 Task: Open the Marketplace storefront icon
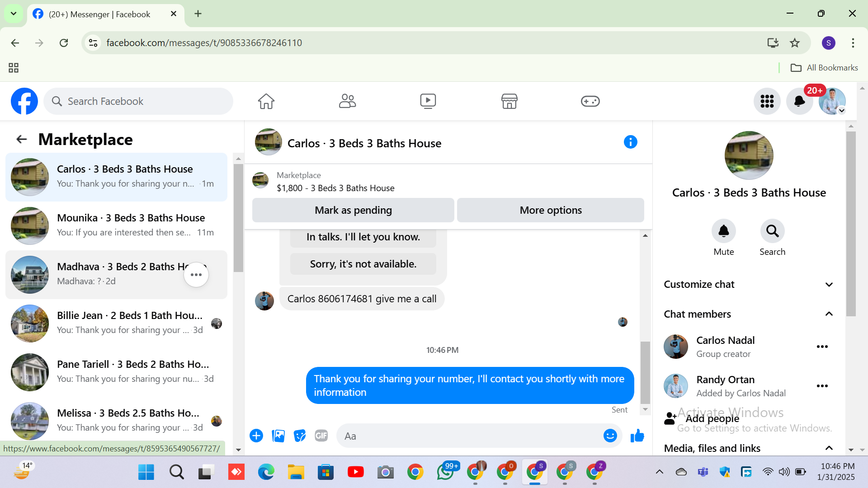(x=509, y=101)
